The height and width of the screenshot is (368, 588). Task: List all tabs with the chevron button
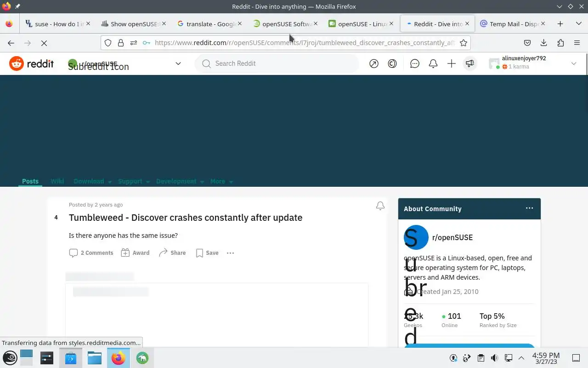click(578, 24)
